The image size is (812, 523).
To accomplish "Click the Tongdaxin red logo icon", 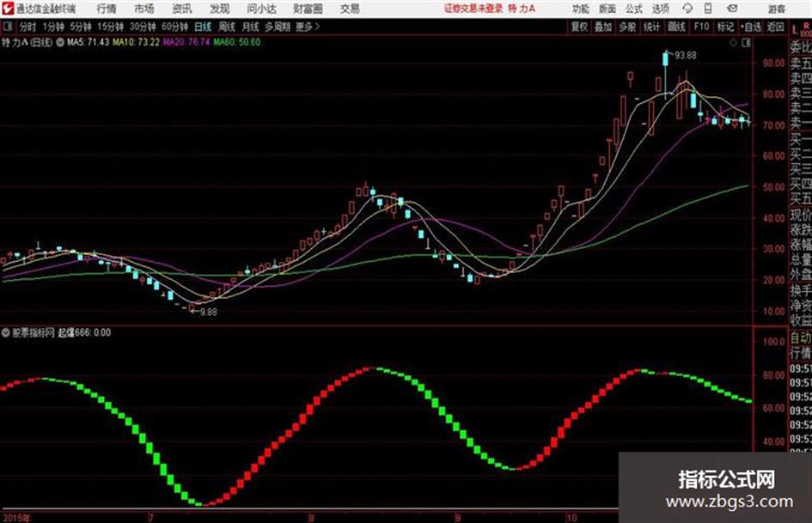I will (x=7, y=9).
